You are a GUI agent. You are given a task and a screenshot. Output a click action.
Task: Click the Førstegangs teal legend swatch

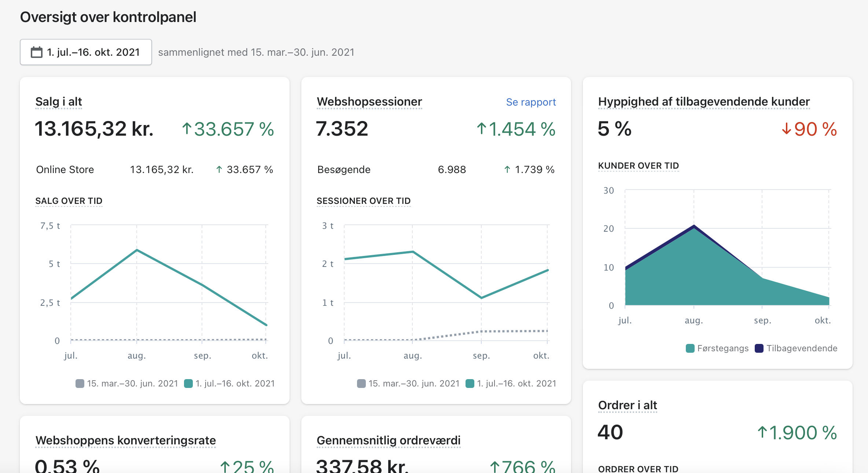[690, 348]
